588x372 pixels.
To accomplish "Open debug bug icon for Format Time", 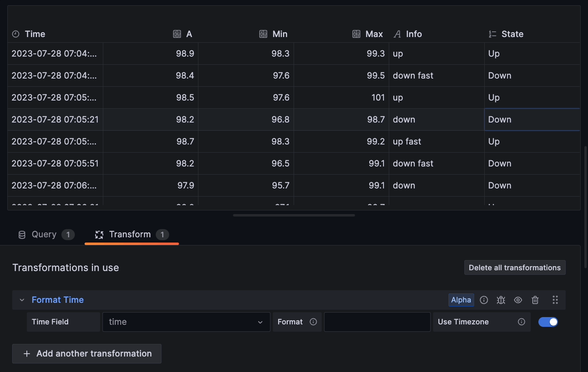I will pyautogui.click(x=501, y=300).
